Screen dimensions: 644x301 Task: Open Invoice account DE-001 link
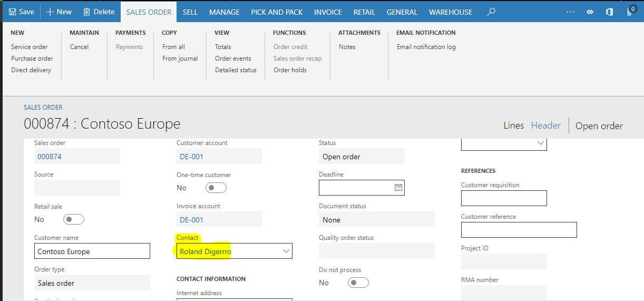[191, 220]
